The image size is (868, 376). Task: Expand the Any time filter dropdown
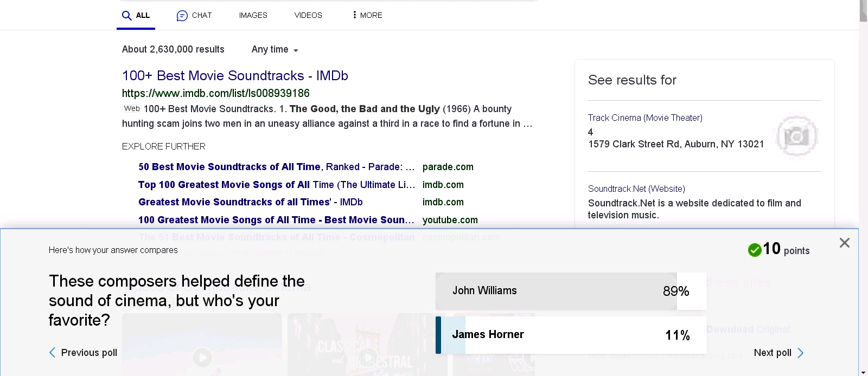[275, 49]
